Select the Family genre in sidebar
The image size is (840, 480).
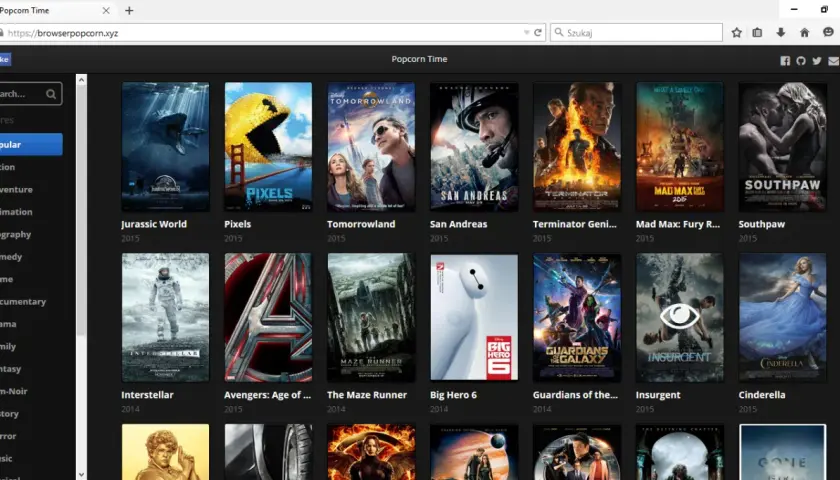[x=8, y=347]
